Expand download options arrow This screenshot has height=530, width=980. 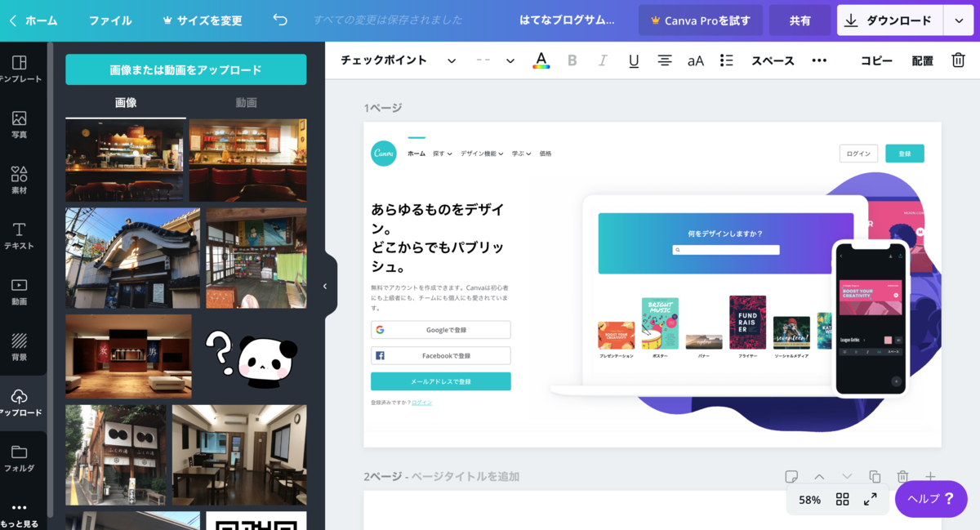point(958,20)
